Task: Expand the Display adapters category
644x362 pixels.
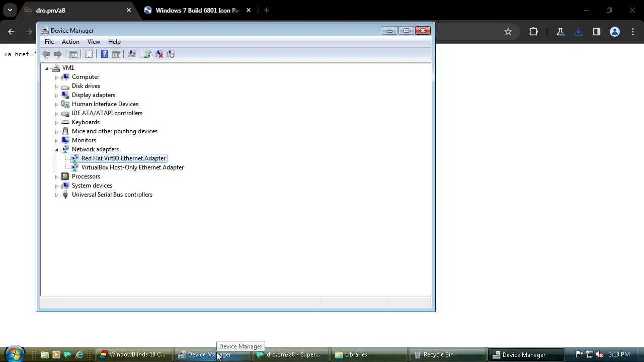Action: pyautogui.click(x=56, y=96)
